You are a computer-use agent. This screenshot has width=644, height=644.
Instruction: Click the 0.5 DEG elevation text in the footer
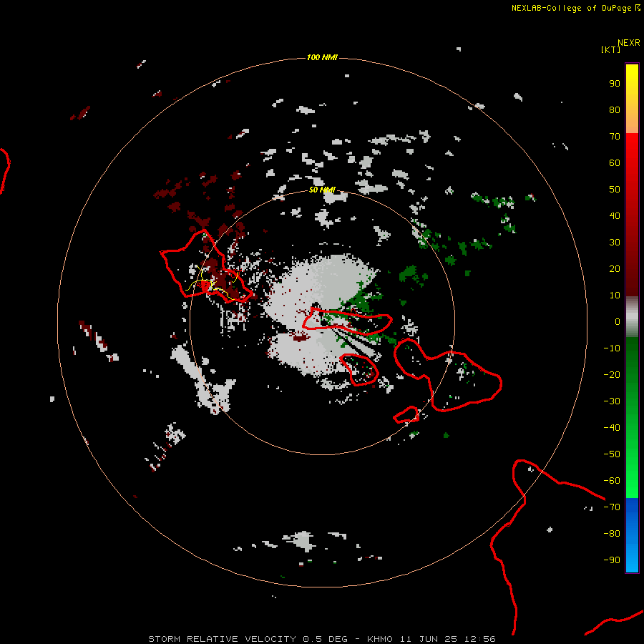326,639
